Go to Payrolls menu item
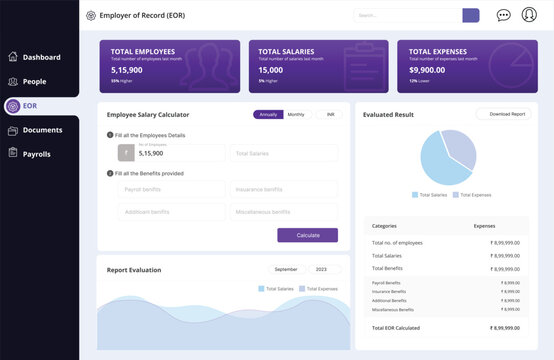Screen dimensions: 554x360 point(37,154)
